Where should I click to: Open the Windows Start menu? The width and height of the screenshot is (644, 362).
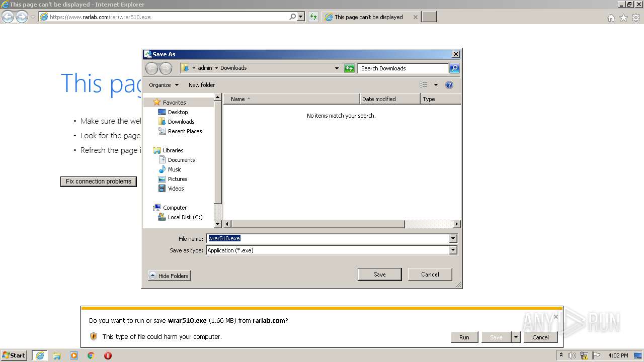pos(14,355)
